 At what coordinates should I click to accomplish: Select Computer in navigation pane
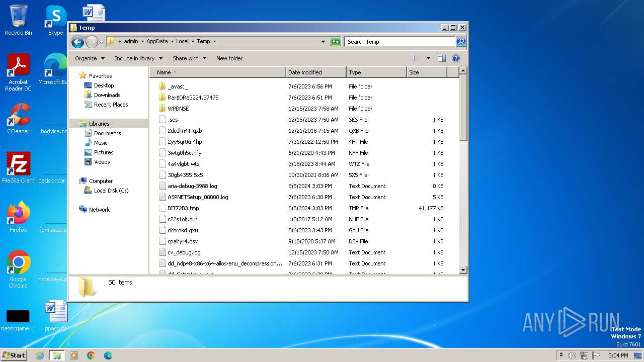click(101, 181)
